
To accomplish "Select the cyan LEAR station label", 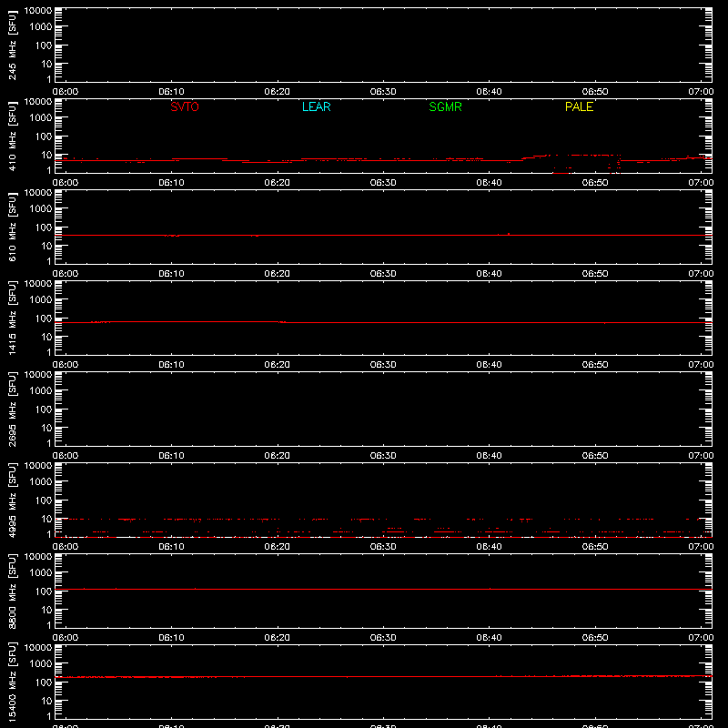I will click(316, 106).
